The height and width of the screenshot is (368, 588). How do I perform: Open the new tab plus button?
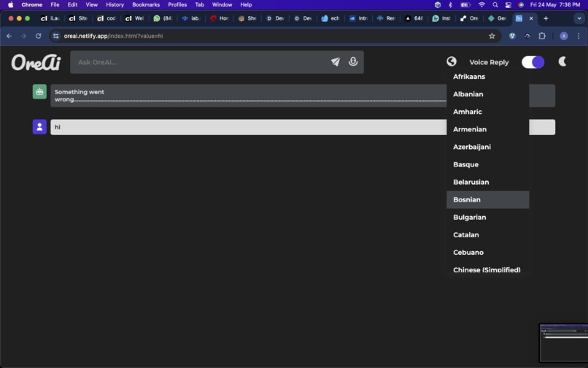click(x=546, y=18)
